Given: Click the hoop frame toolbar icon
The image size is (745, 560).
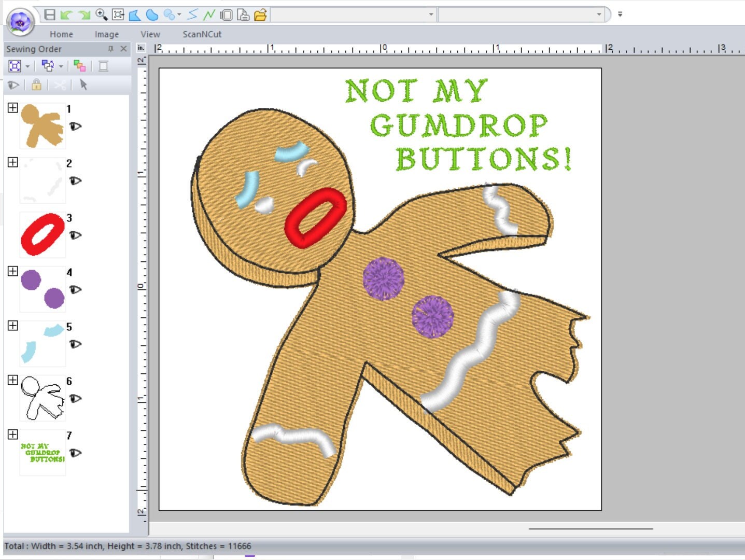Looking at the screenshot, I should [x=227, y=15].
